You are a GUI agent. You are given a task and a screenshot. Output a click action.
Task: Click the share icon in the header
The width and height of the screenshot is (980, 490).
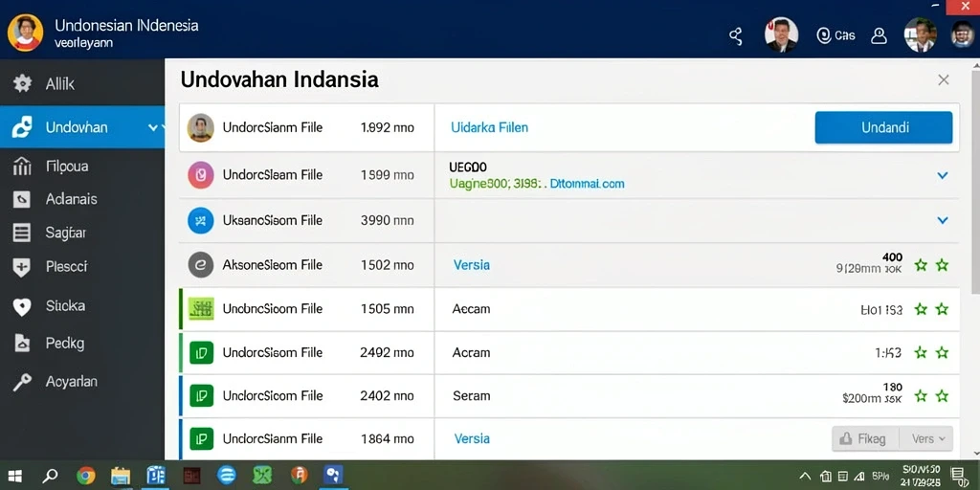[x=736, y=35]
